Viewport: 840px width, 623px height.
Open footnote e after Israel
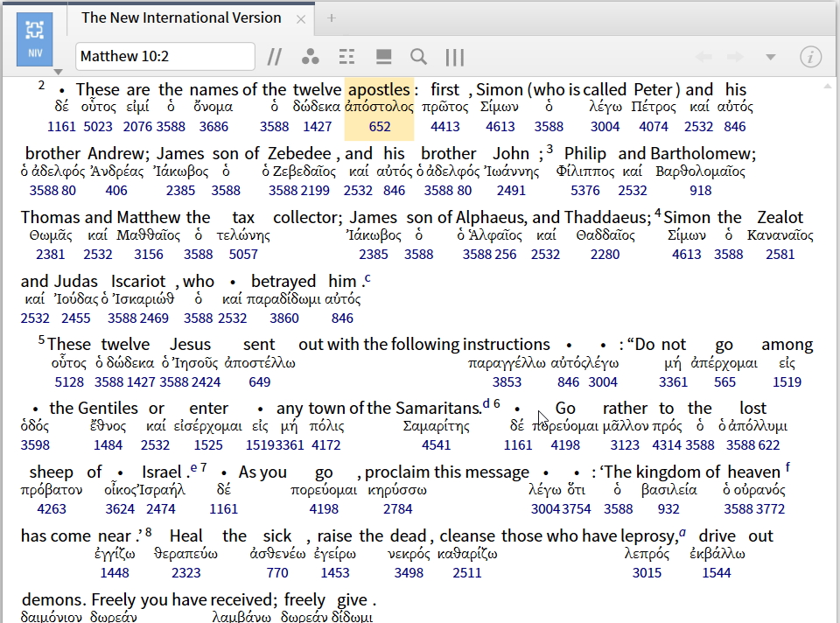coord(194,467)
